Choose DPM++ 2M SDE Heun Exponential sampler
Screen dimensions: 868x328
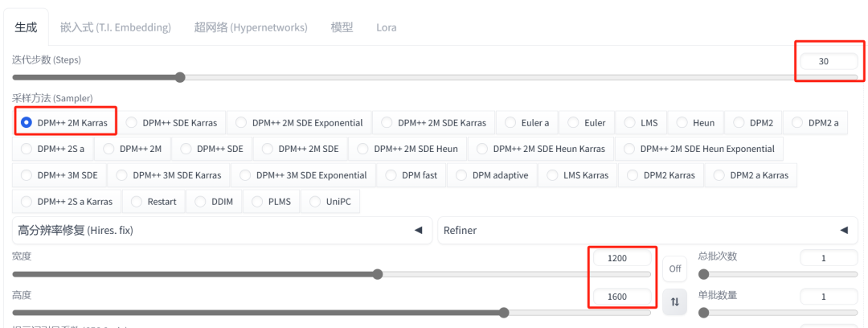(x=699, y=149)
